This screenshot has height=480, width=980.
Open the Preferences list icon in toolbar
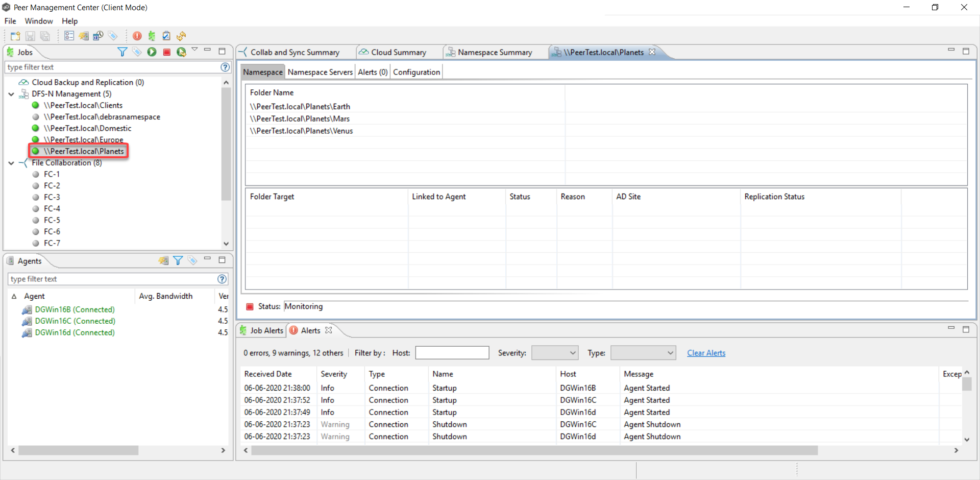click(x=69, y=36)
